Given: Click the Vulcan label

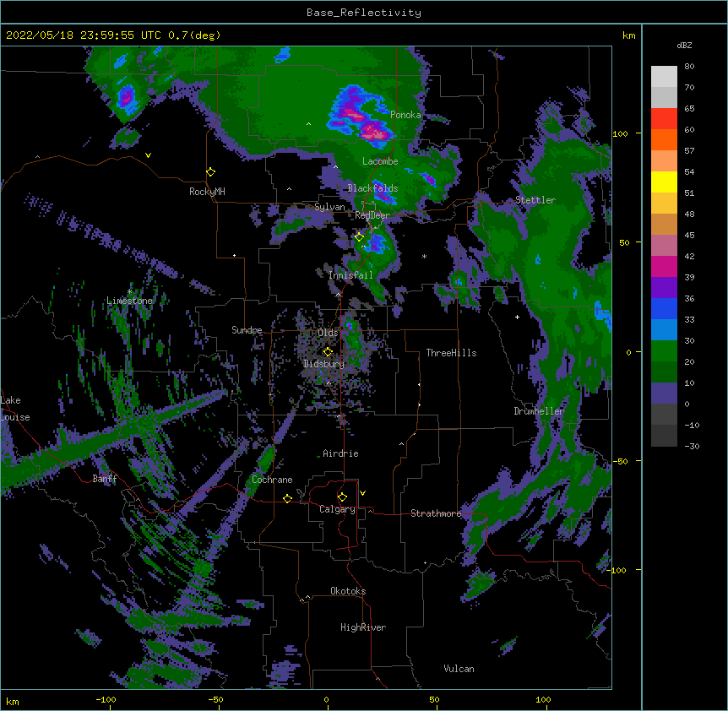Looking at the screenshot, I should pos(459,669).
